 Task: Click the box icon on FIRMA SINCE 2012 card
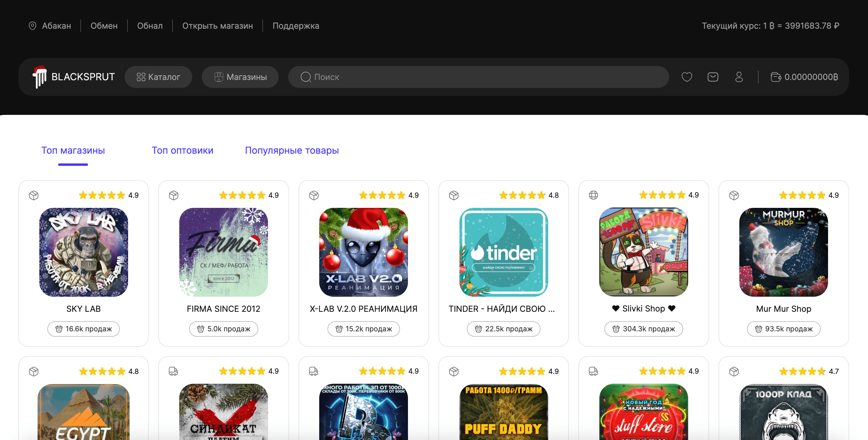coord(174,195)
